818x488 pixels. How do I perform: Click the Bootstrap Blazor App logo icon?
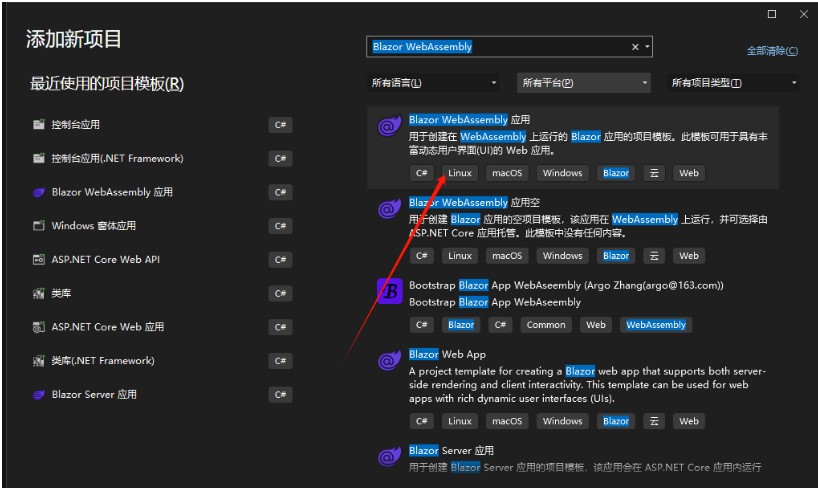point(390,291)
